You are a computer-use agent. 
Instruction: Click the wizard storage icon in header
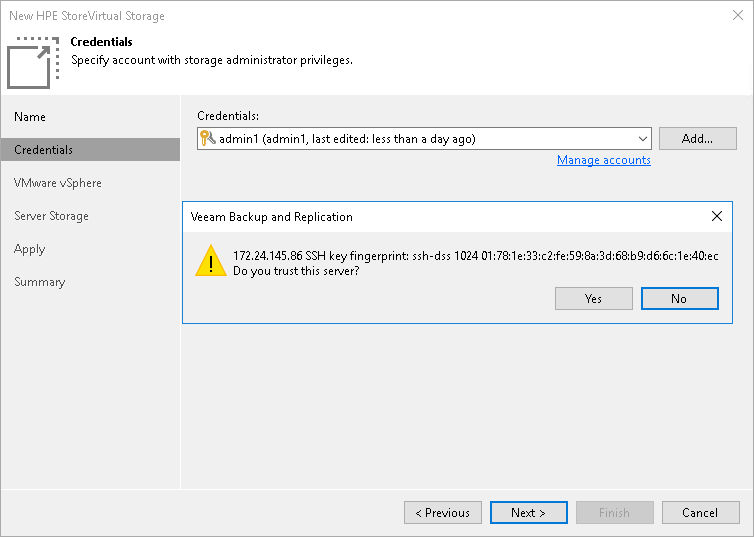34,62
